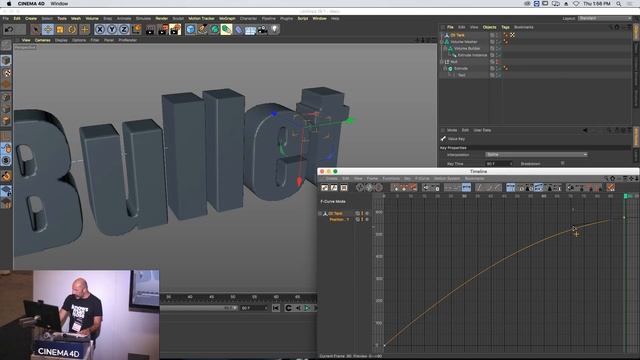The image size is (640, 360).
Task: Select the Live Selection arrow tool
Action: point(36,29)
